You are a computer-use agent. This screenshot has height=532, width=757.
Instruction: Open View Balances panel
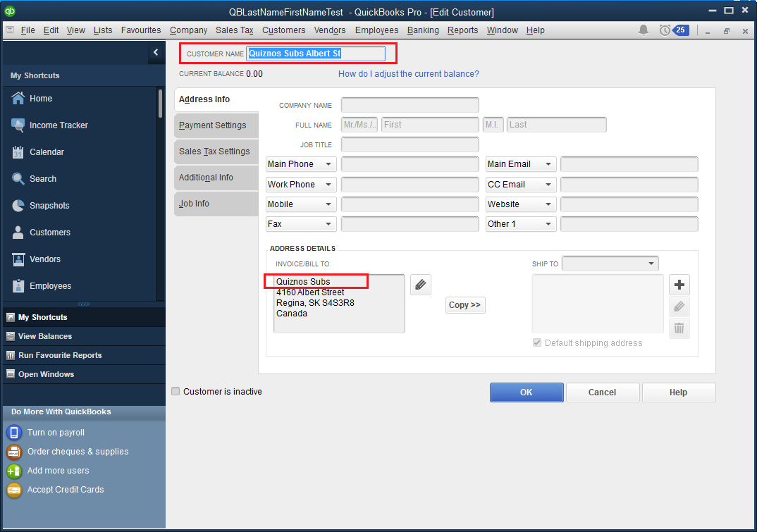[x=84, y=336]
